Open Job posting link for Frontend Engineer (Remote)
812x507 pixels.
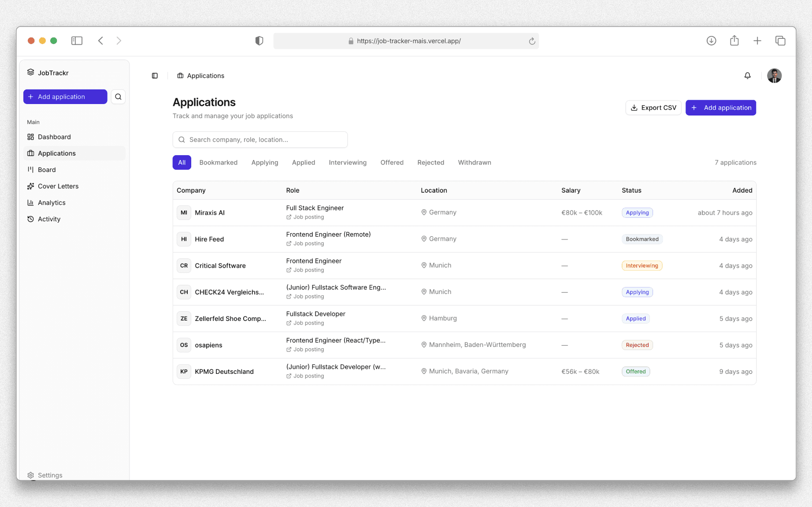click(x=305, y=243)
